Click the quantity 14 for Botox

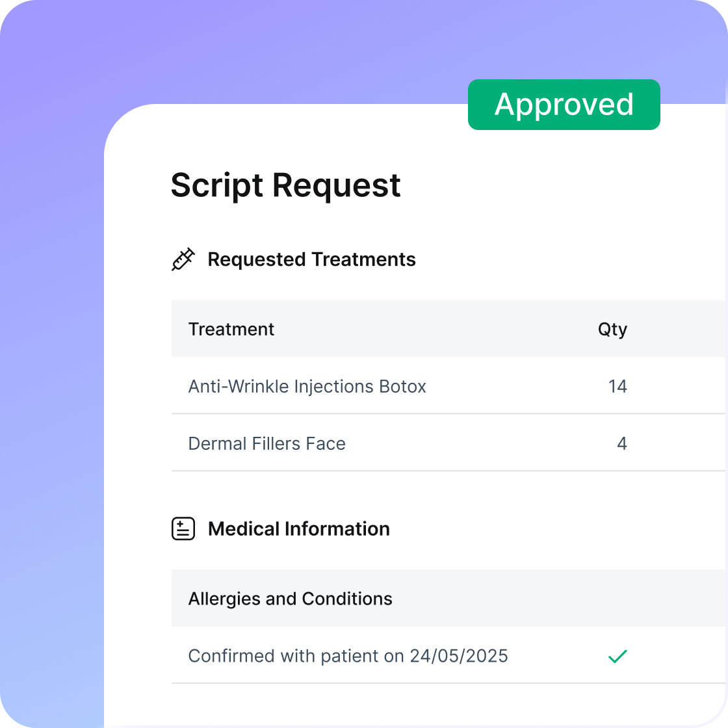click(x=617, y=386)
